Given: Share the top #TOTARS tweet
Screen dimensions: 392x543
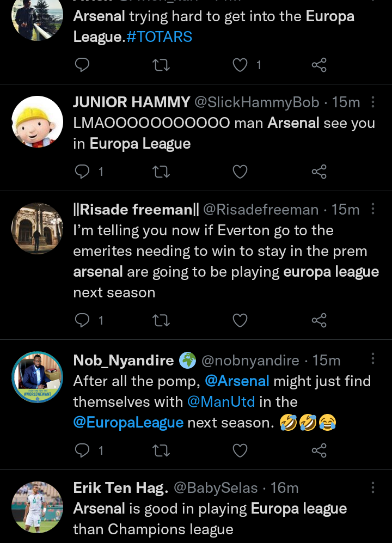Looking at the screenshot, I should (x=318, y=65).
